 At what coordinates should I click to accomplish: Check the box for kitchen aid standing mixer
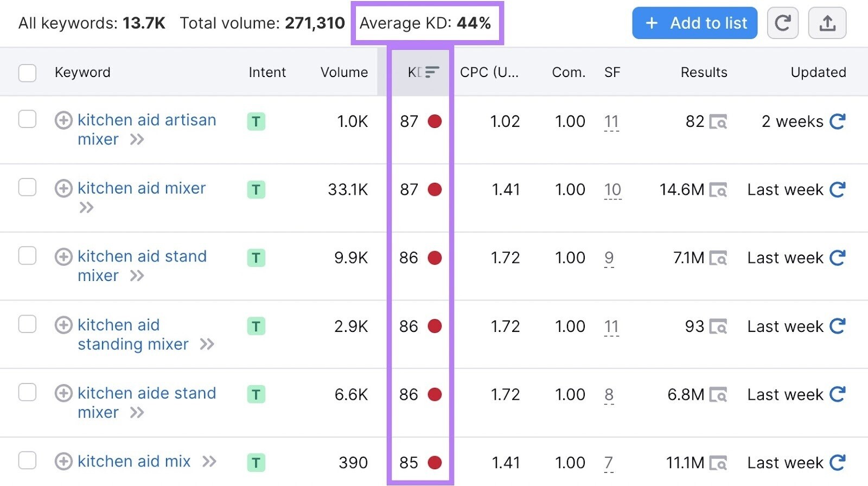27,324
